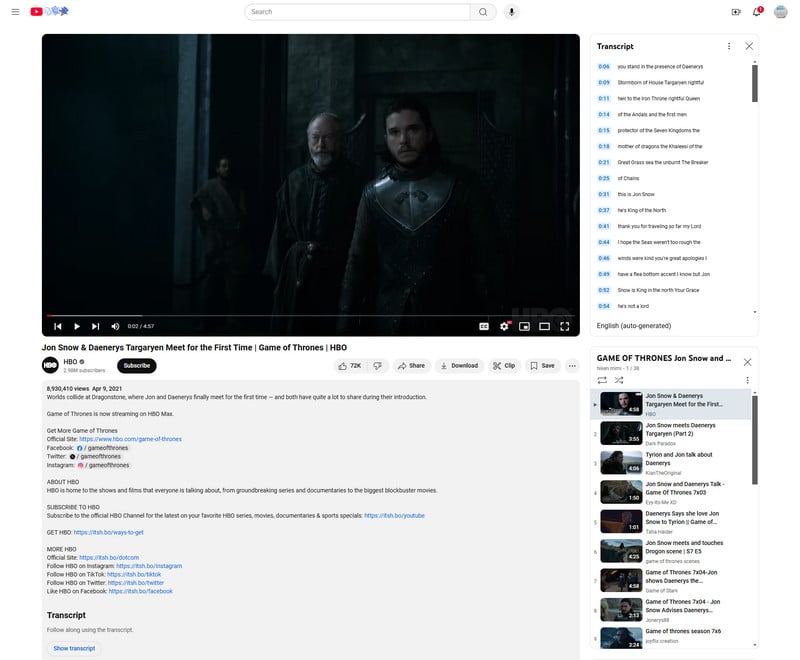Open the itsh.bo/tiktok link
Screen dimensions: 800x660
coord(134,574)
